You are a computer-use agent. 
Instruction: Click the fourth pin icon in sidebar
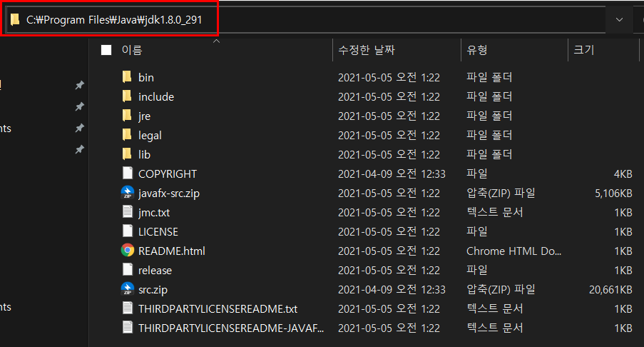[80, 149]
